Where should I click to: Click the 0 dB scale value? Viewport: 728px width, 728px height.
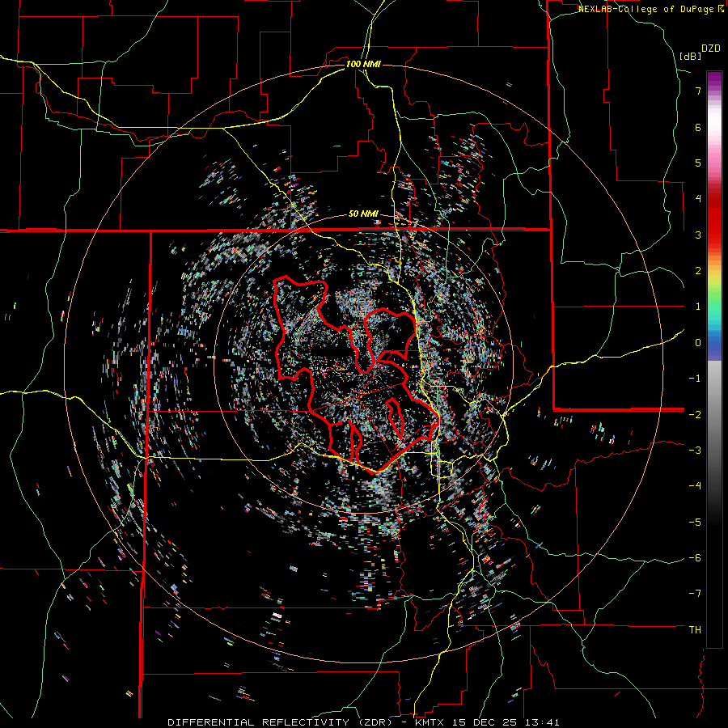pyautogui.click(x=698, y=343)
